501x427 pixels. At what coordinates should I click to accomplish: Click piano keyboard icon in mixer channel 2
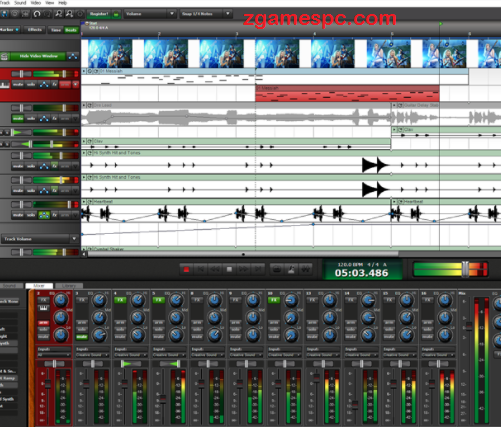[43, 308]
